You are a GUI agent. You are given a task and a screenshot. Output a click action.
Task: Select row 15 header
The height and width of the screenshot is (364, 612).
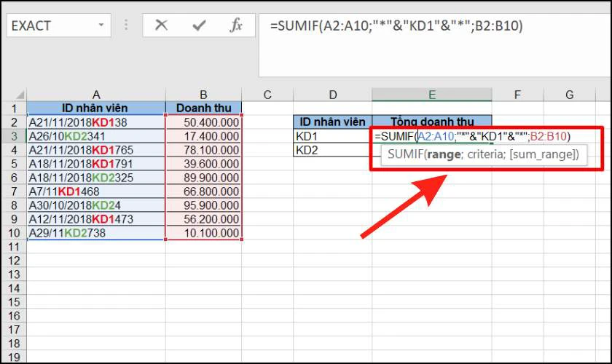tap(14, 302)
